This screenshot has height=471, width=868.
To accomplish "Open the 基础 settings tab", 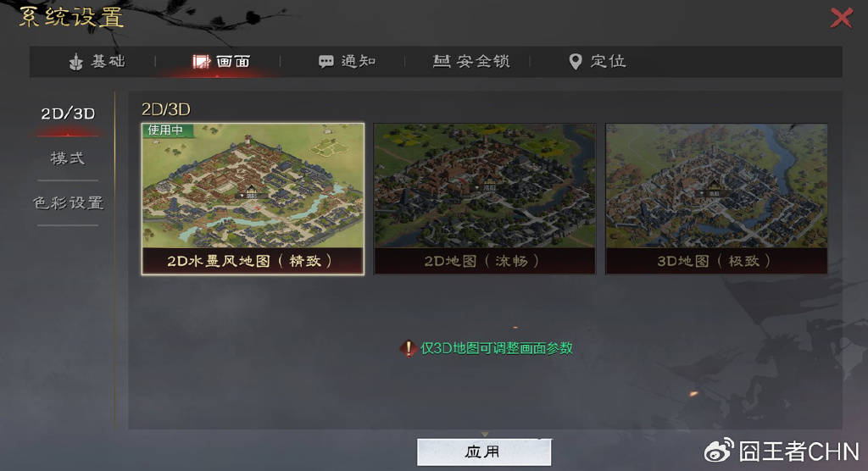I will 97,62.
